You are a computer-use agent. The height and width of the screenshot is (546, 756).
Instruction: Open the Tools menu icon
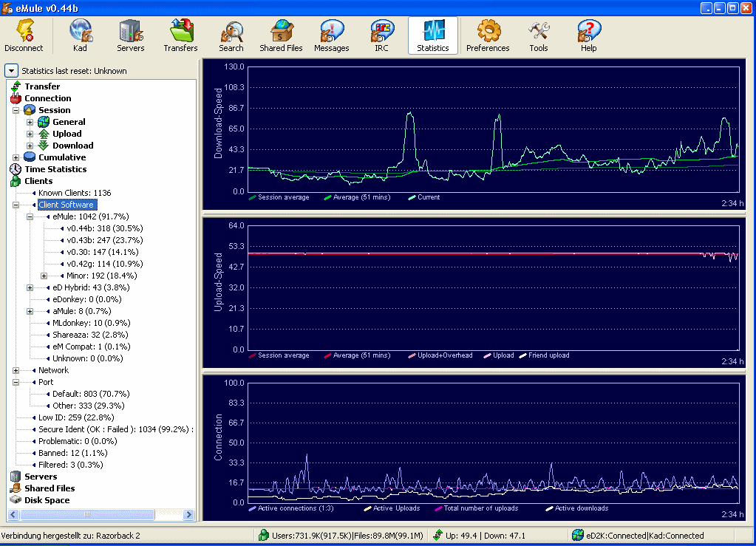tap(538, 35)
